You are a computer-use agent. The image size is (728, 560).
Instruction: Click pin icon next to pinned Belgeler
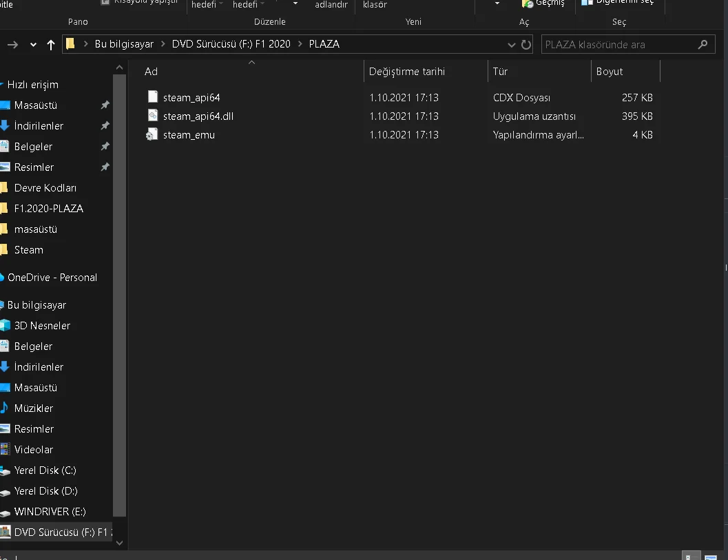pyautogui.click(x=105, y=146)
